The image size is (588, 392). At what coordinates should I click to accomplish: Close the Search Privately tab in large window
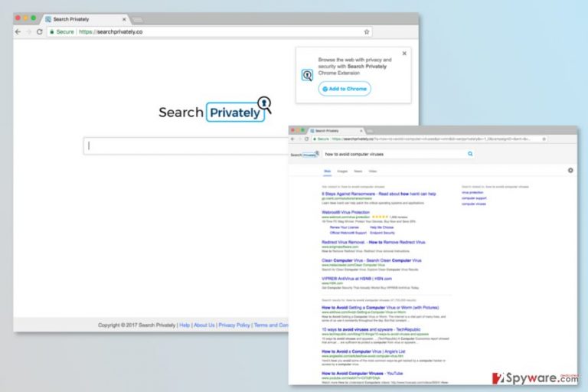(124, 19)
